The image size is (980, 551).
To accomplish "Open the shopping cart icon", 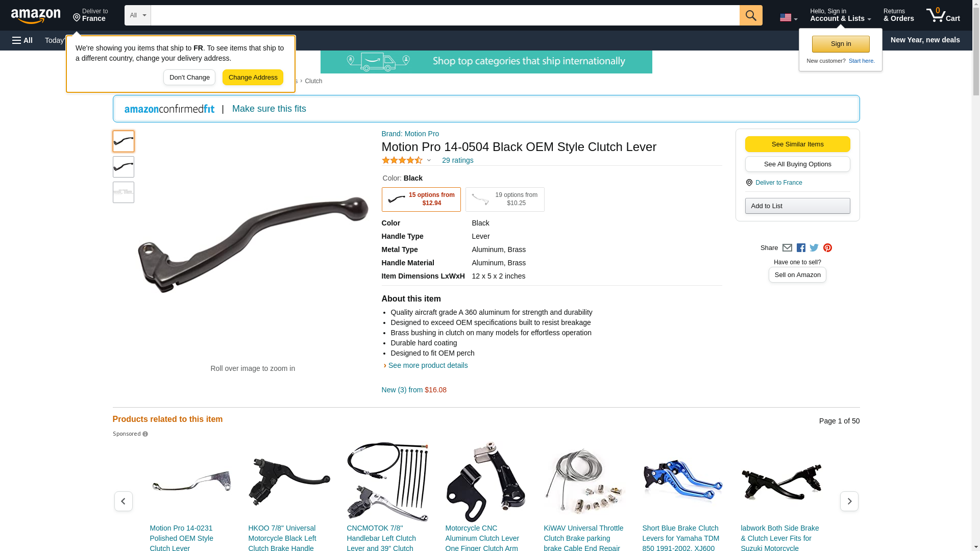I will pyautogui.click(x=943, y=15).
